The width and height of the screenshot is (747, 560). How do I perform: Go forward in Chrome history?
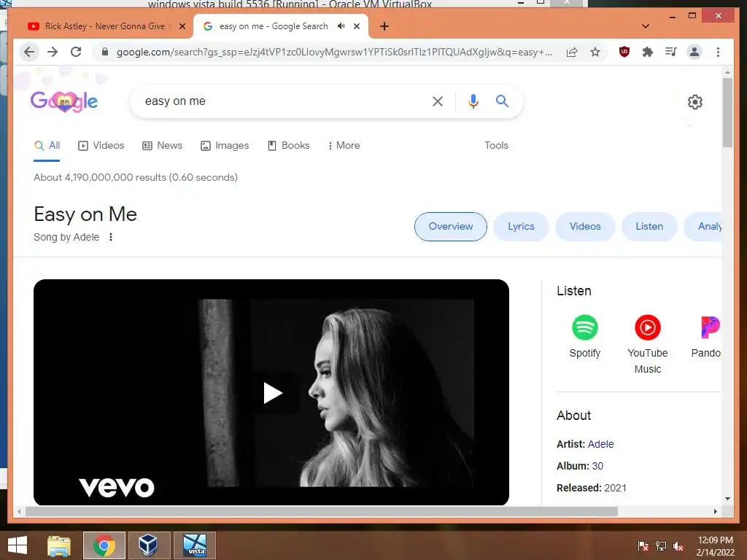53,52
